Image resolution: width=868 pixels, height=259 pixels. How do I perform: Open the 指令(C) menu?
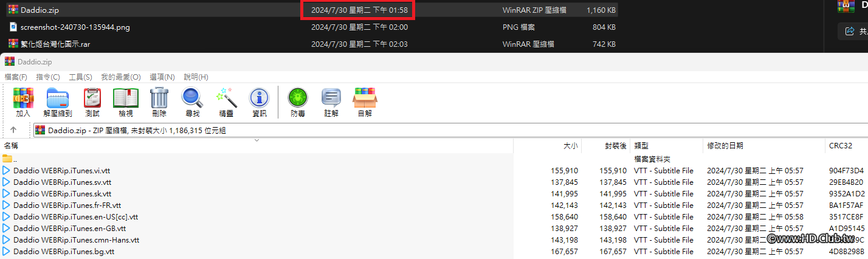[48, 77]
